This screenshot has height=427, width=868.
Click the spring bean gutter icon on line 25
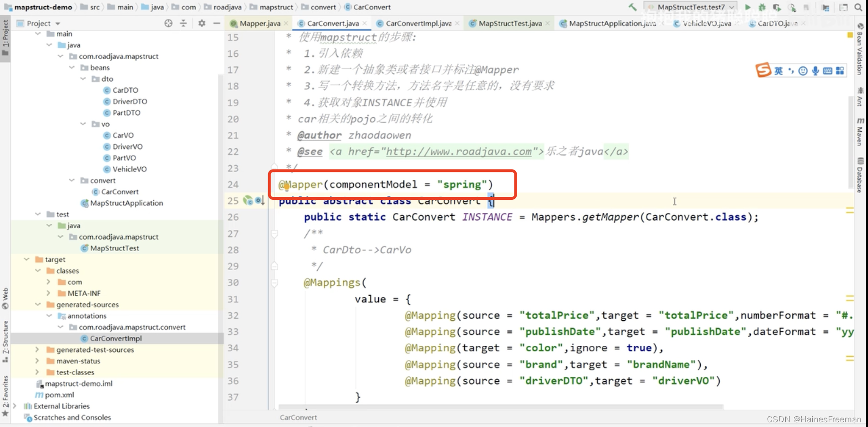[x=248, y=200]
